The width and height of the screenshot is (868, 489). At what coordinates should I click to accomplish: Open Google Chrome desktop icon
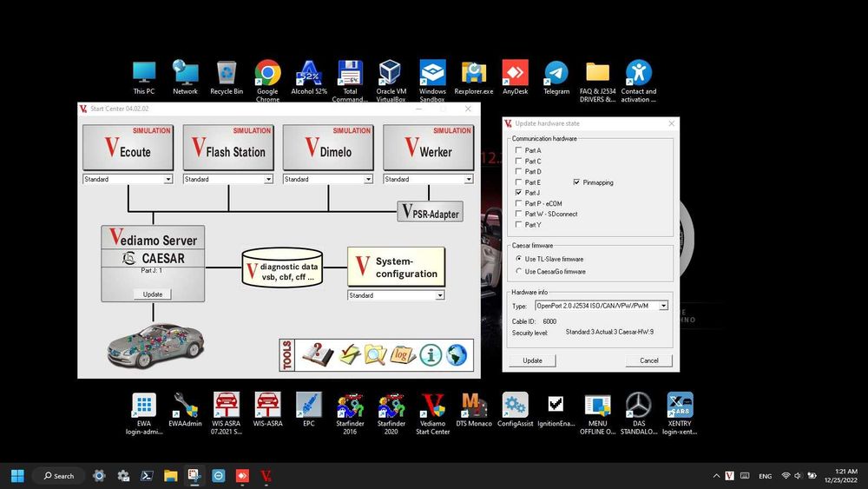pos(267,81)
